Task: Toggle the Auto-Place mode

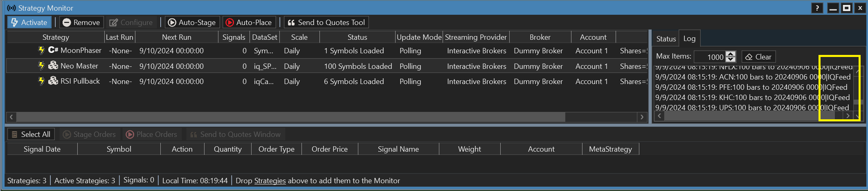Action: pyautogui.click(x=249, y=23)
